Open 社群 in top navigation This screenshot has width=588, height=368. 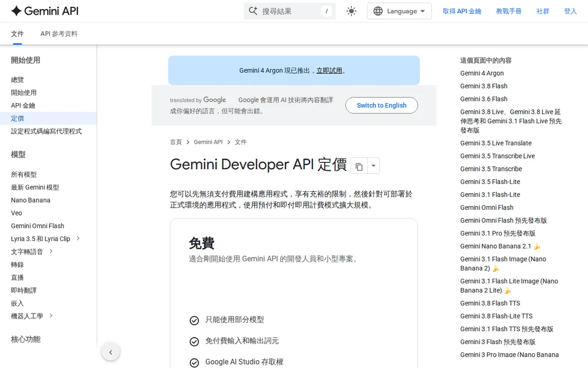point(543,11)
